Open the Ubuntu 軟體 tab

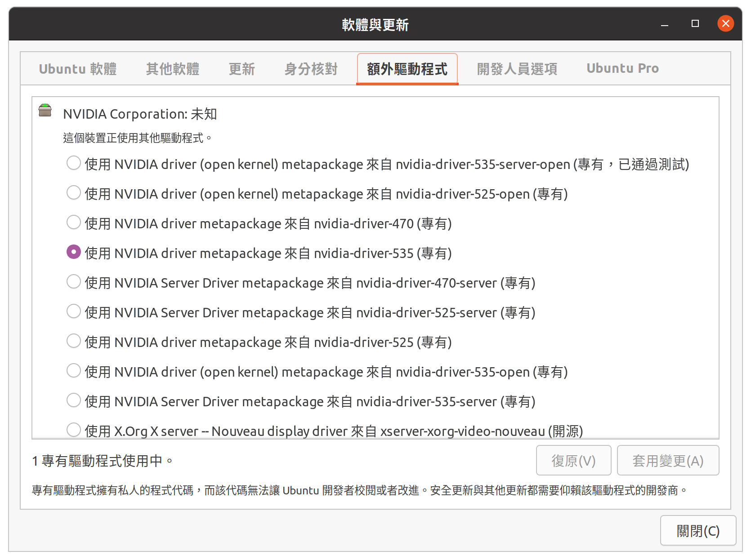78,69
